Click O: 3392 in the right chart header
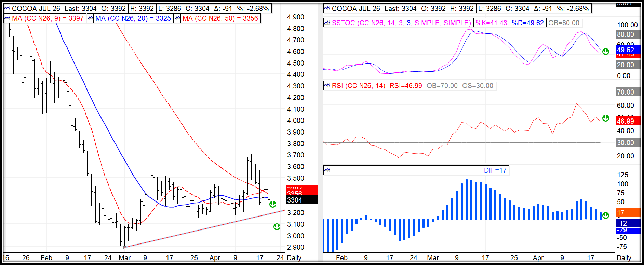Viewport: 644px width, 265px height. pyautogui.click(x=433, y=9)
